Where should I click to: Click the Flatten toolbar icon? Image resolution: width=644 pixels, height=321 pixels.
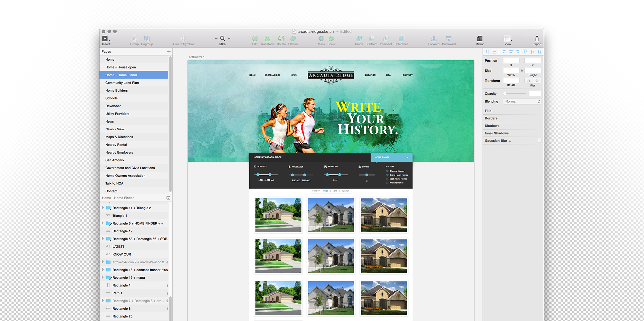pyautogui.click(x=293, y=38)
